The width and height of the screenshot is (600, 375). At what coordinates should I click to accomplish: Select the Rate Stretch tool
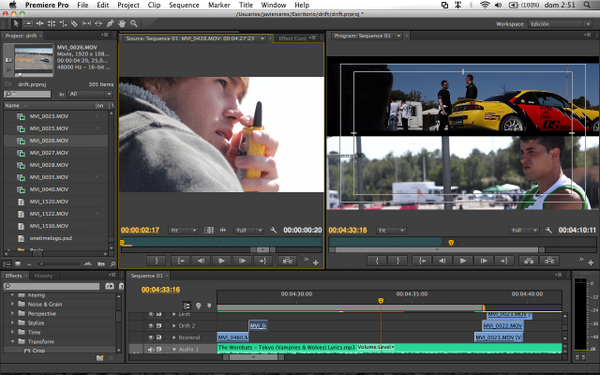pyautogui.click(x=63, y=24)
